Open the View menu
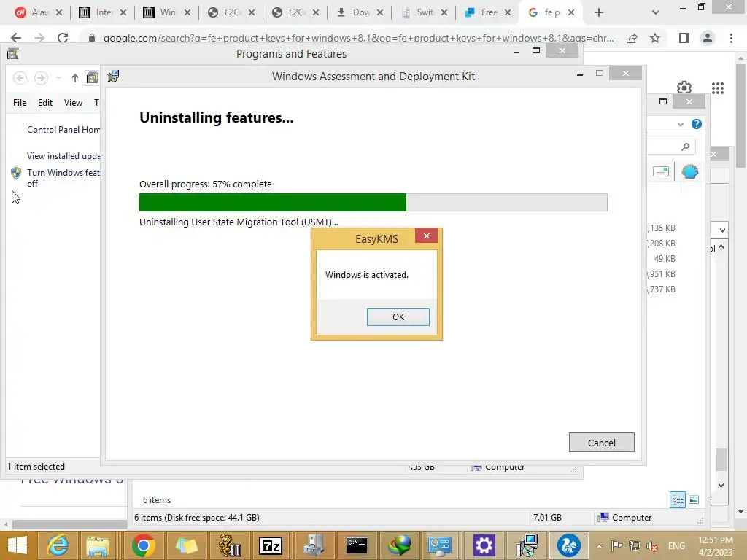 click(74, 102)
